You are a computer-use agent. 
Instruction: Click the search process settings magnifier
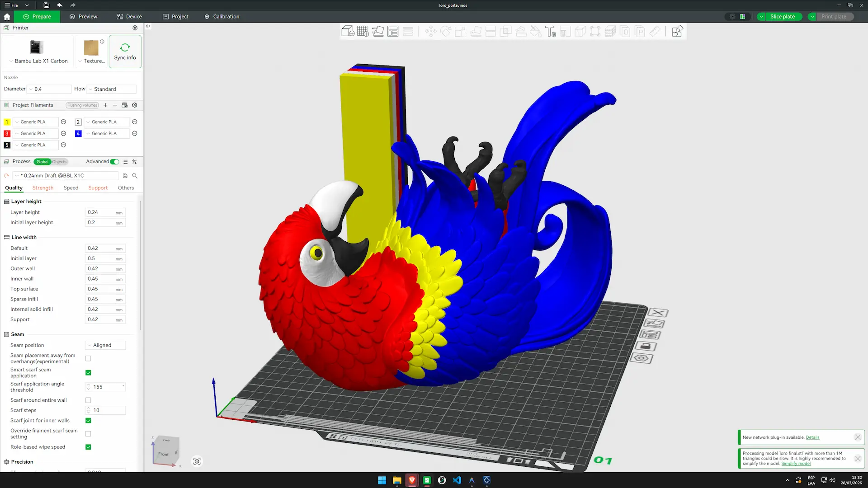[x=135, y=176]
